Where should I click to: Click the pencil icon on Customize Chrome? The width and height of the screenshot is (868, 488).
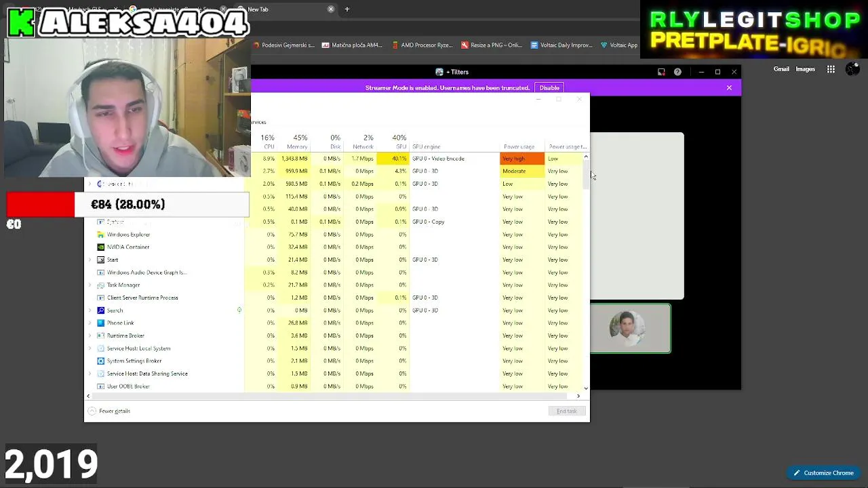coord(797,473)
